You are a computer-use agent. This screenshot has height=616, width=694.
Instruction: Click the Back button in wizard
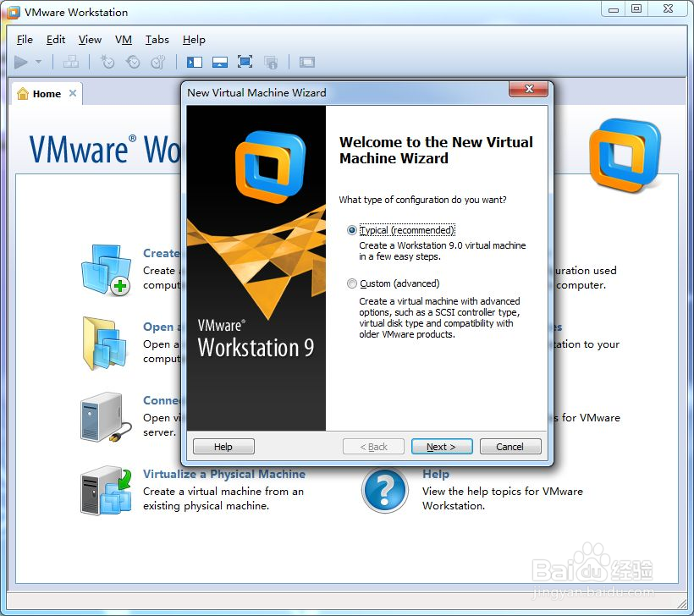pyautogui.click(x=373, y=447)
